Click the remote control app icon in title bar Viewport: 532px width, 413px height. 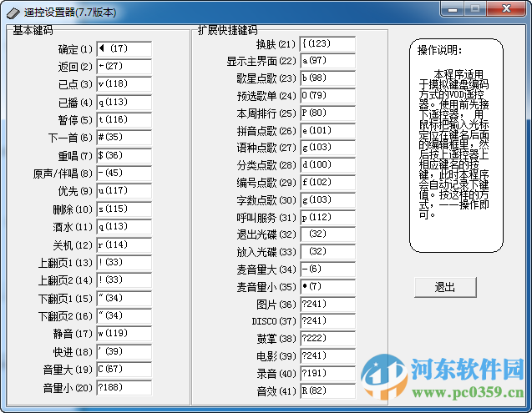click(13, 13)
